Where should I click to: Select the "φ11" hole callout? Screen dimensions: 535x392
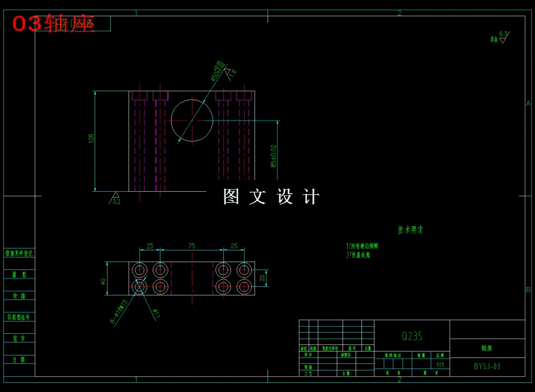pos(156,314)
